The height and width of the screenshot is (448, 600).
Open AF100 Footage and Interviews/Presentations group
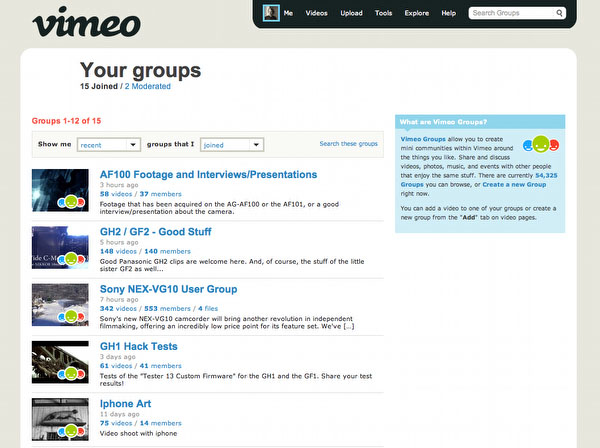click(208, 174)
